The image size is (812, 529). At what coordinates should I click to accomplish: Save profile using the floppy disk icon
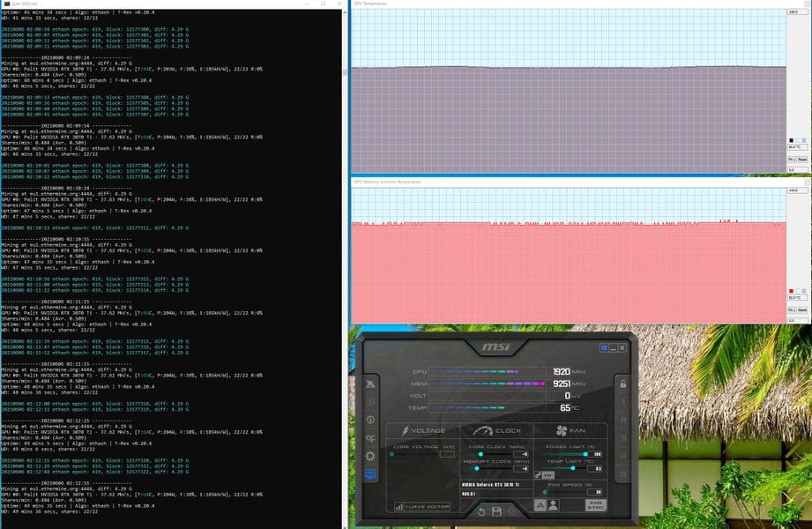click(x=496, y=512)
